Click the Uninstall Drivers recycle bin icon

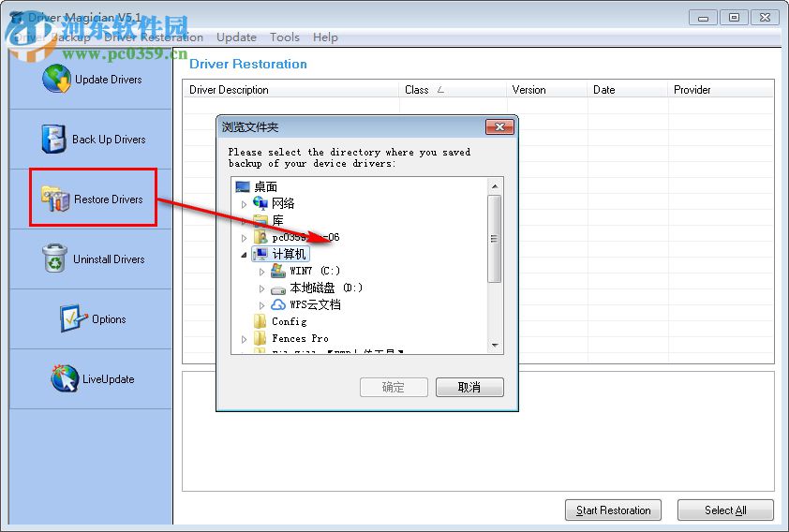pos(54,259)
